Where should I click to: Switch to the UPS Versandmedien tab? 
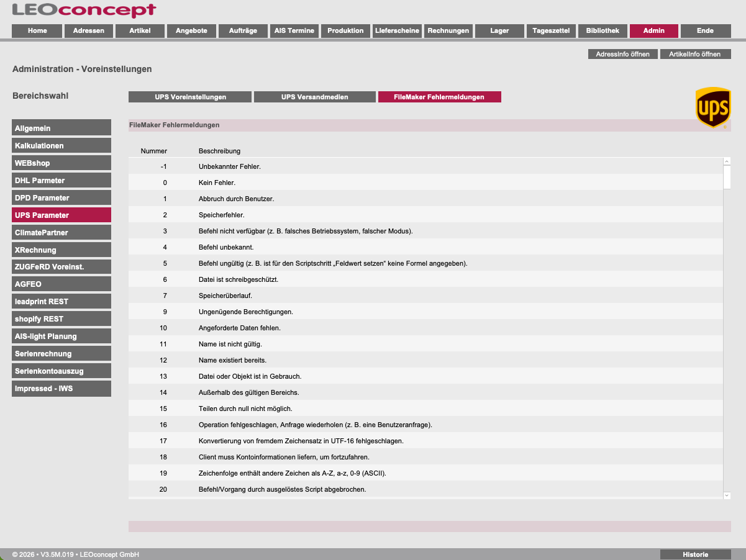[315, 97]
